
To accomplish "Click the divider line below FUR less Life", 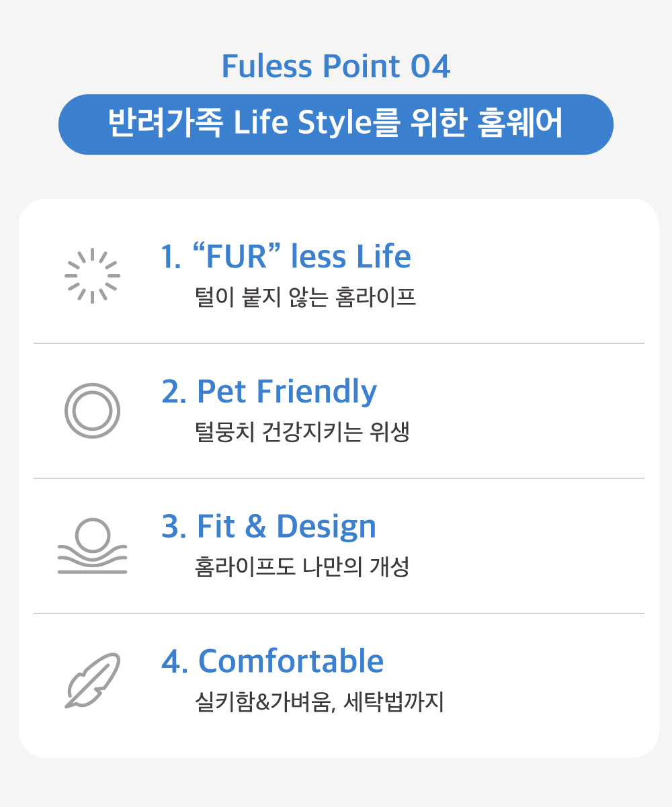I will coord(339,343).
